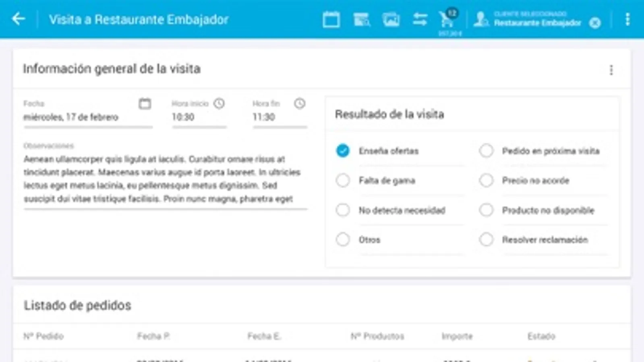Image resolution: width=644 pixels, height=362 pixels.
Task: Open the image gallery icon in toolbar
Action: (391, 20)
